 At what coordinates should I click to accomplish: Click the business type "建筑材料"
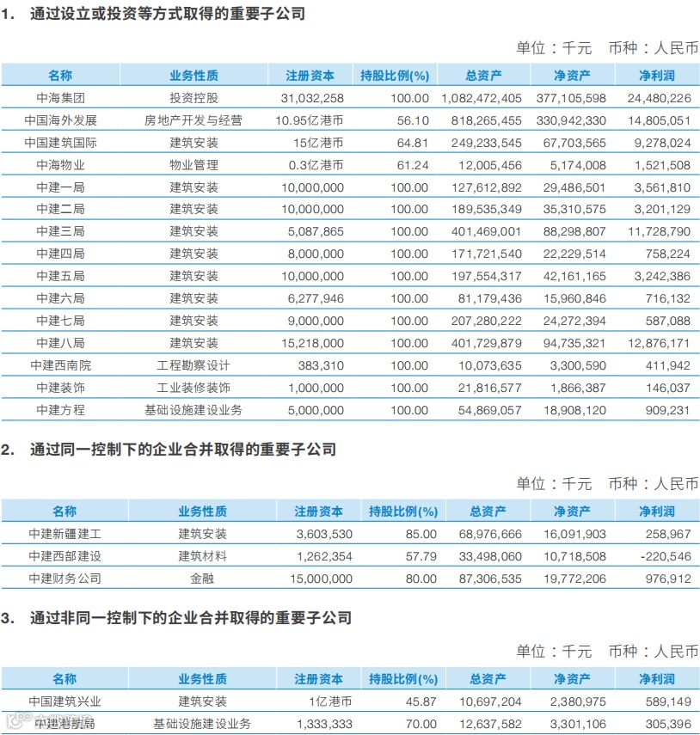coord(203,556)
